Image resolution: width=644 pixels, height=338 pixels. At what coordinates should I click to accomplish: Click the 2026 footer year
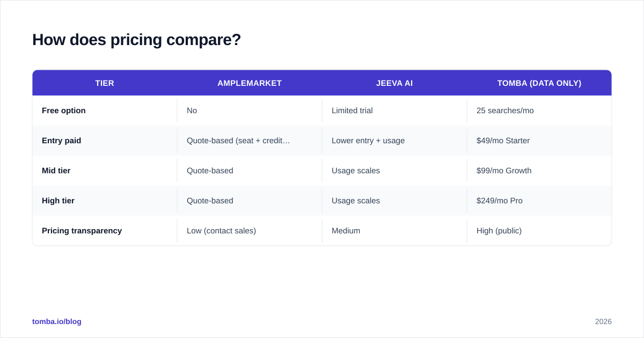(x=603, y=321)
